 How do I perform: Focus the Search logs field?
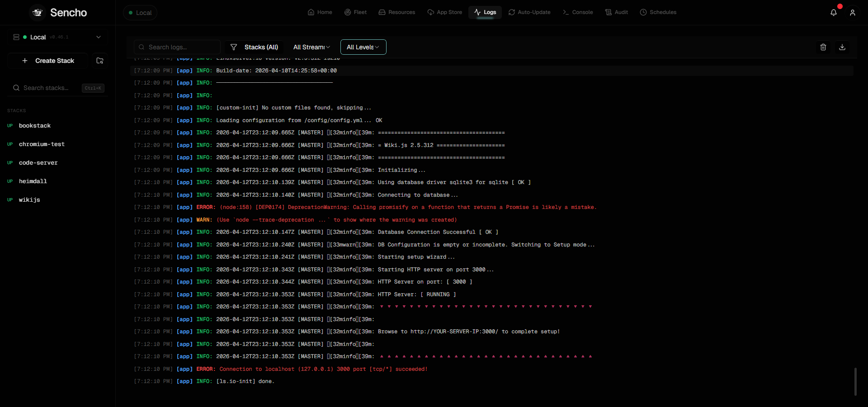pos(177,47)
